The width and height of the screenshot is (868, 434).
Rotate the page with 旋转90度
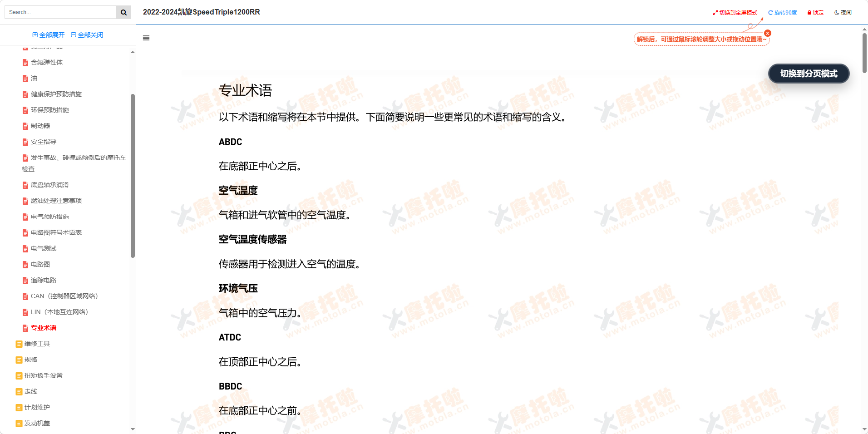782,13
